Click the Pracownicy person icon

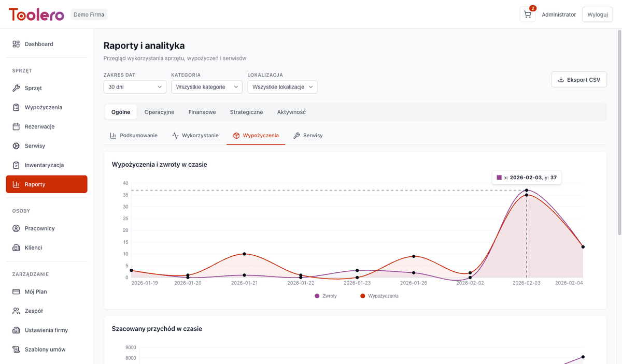[x=16, y=228]
